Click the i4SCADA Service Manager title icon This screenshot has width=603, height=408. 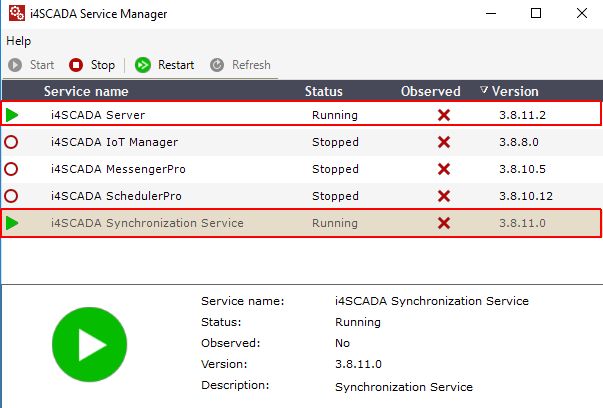coord(17,13)
